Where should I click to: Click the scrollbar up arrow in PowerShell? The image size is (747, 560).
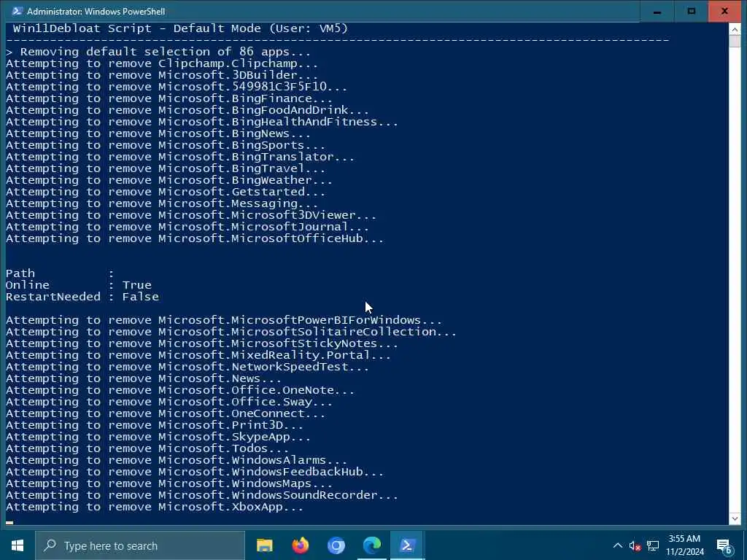[735, 29]
